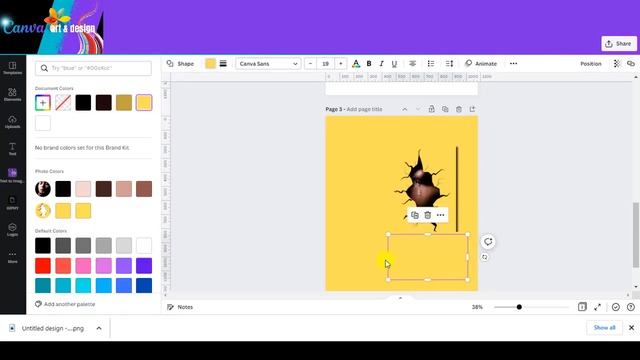Toggle bold formatting
Viewport: 640px width, 360px height.
(369, 64)
